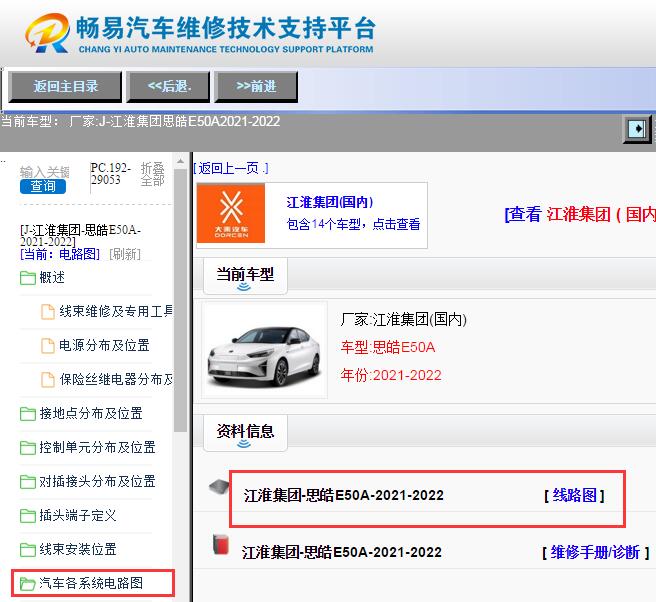Click the 查看 江淮集团 (国内 link at right
Viewport: 656px width, 602px height.
580,214
